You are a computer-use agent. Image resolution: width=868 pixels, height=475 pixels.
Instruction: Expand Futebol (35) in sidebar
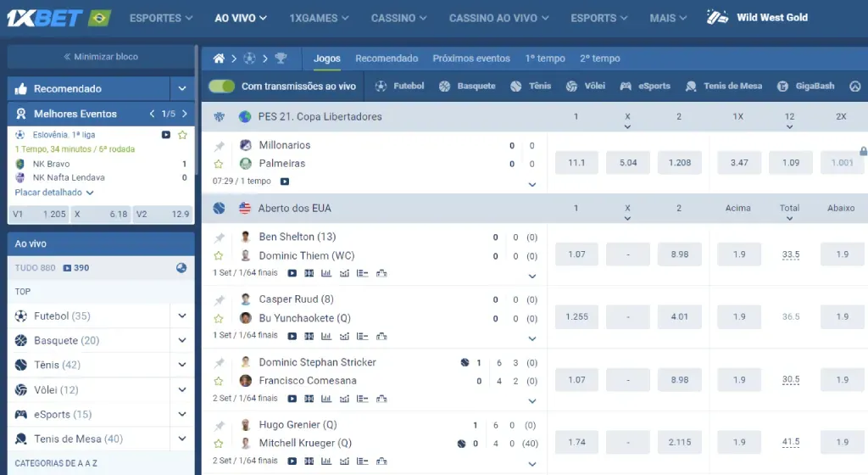(182, 316)
